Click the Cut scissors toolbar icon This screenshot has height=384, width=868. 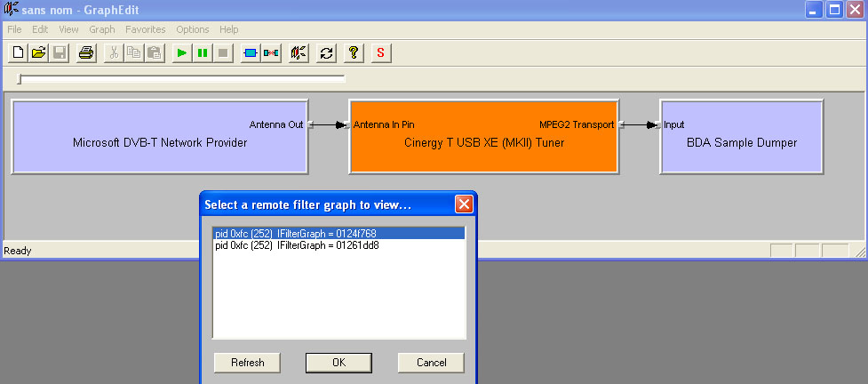pyautogui.click(x=114, y=53)
